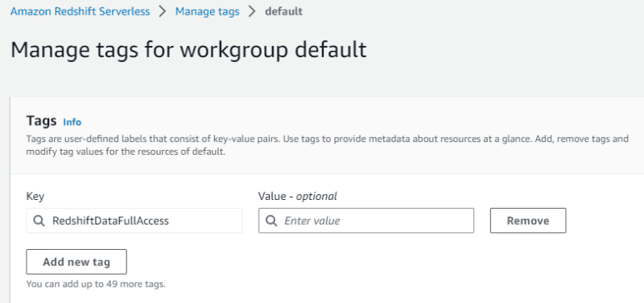Click the Manage tags for workgroup default title
Screen dimensions: 644x303
pyautogui.click(x=188, y=50)
